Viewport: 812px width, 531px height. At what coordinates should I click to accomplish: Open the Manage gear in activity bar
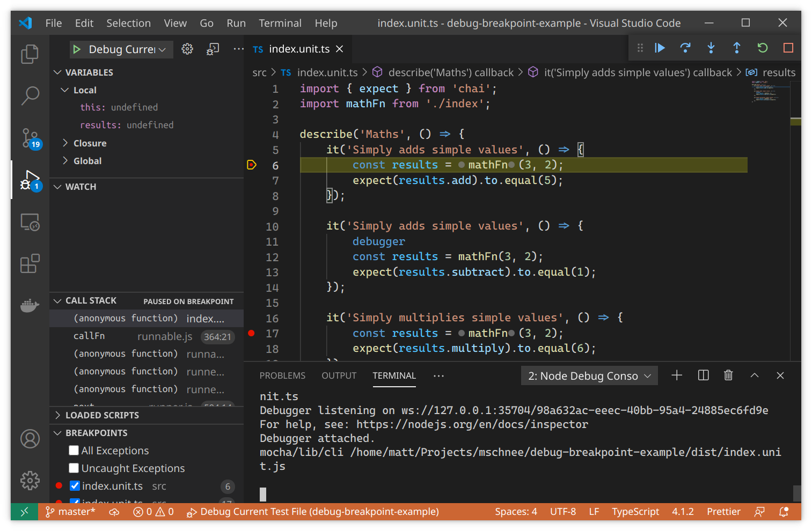pos(30,481)
